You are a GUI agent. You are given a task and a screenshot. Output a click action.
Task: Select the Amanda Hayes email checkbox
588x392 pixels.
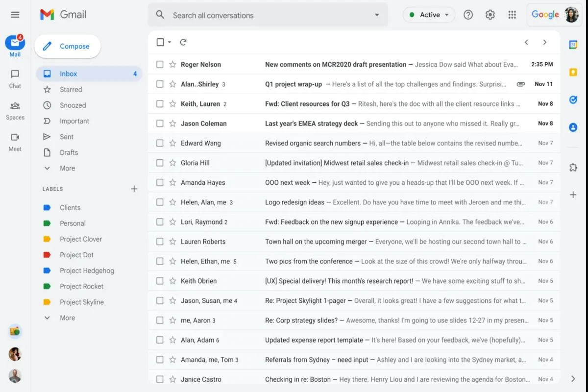(160, 182)
